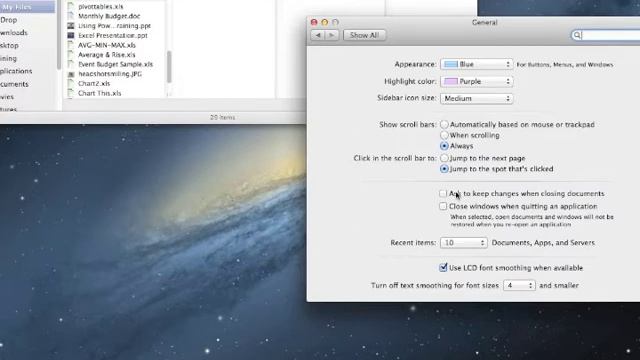The height and width of the screenshot is (360, 640).
Task: Click the preferences search field
Action: tap(606, 35)
